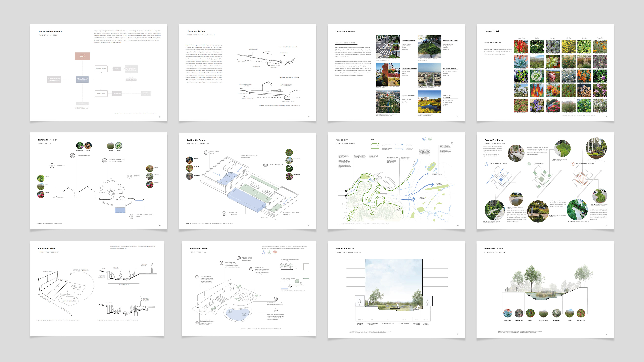Click the Rain Garden icon on Street Scale page
Viewport: 644px width, 362px height.
(x=52, y=166)
